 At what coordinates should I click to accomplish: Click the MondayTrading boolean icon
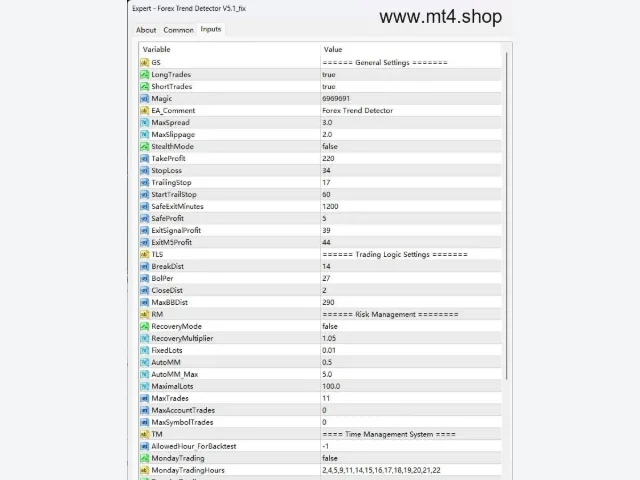[144, 458]
